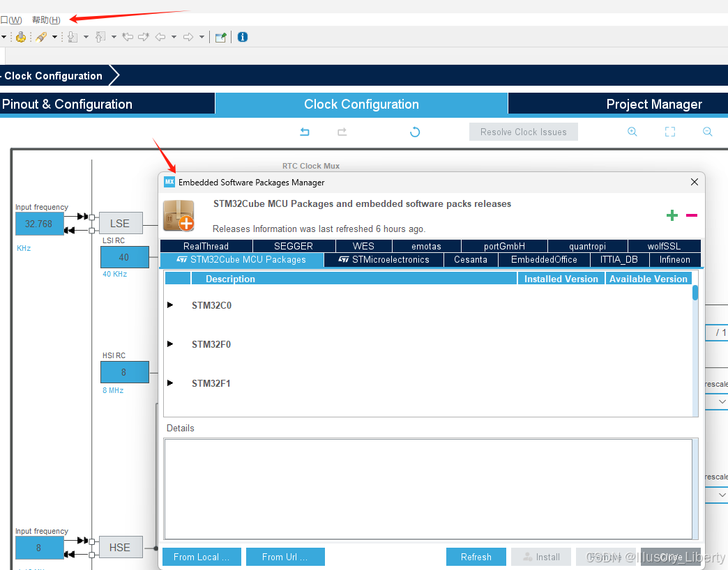
Task: Click the HSE block in clock tree
Action: (120, 548)
